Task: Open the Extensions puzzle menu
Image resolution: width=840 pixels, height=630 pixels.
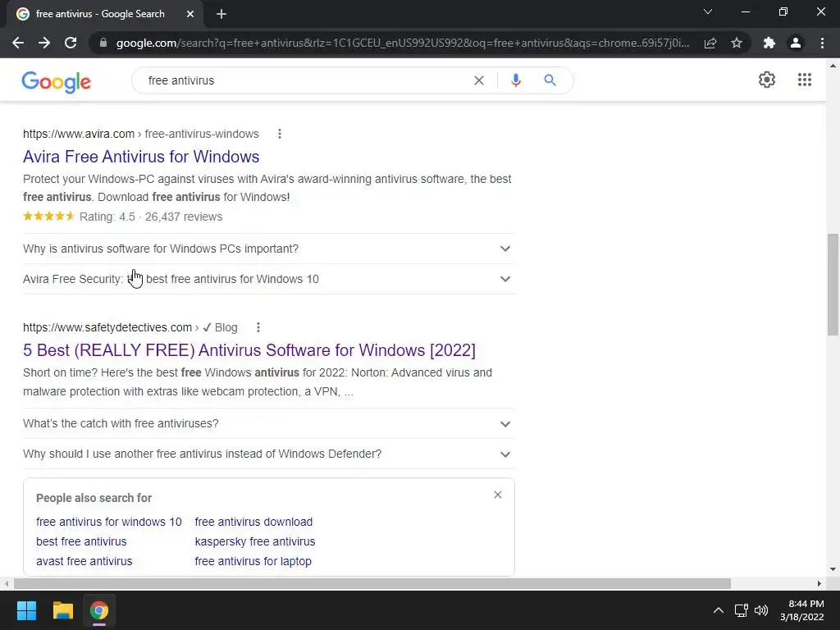Action: tap(769, 43)
